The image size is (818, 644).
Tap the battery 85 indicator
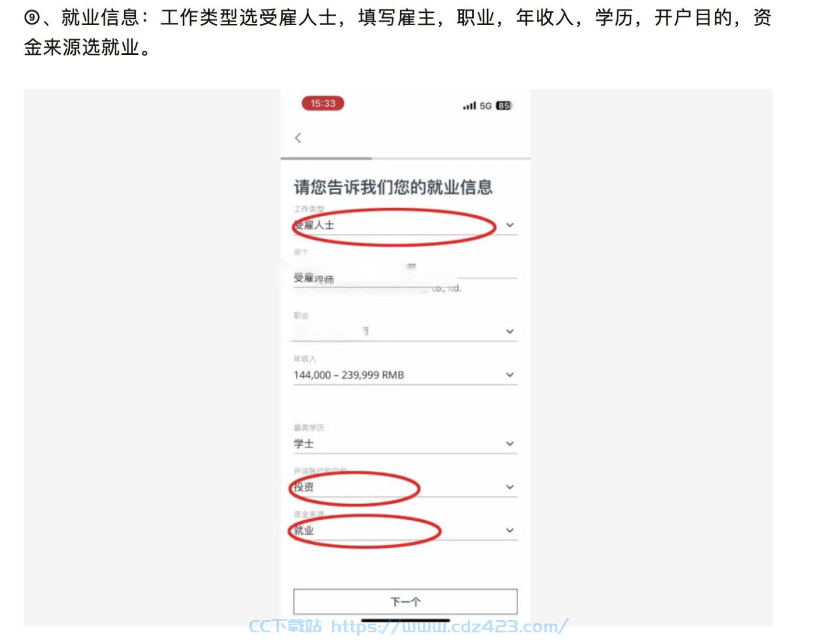coord(504,106)
